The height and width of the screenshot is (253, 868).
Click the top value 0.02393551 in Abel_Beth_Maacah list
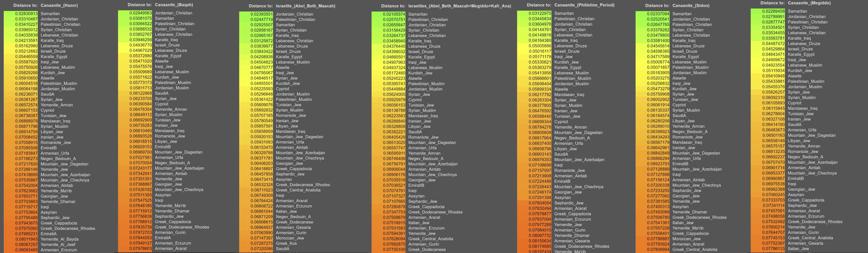point(262,14)
